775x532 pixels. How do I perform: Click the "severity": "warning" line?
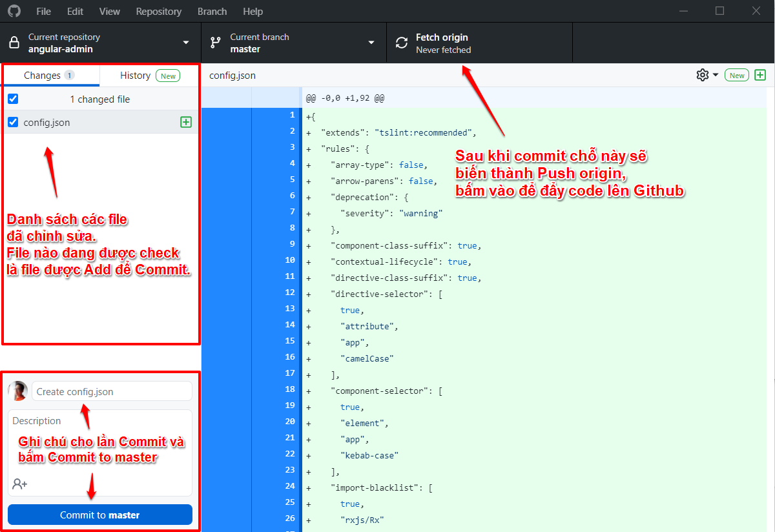(x=391, y=213)
